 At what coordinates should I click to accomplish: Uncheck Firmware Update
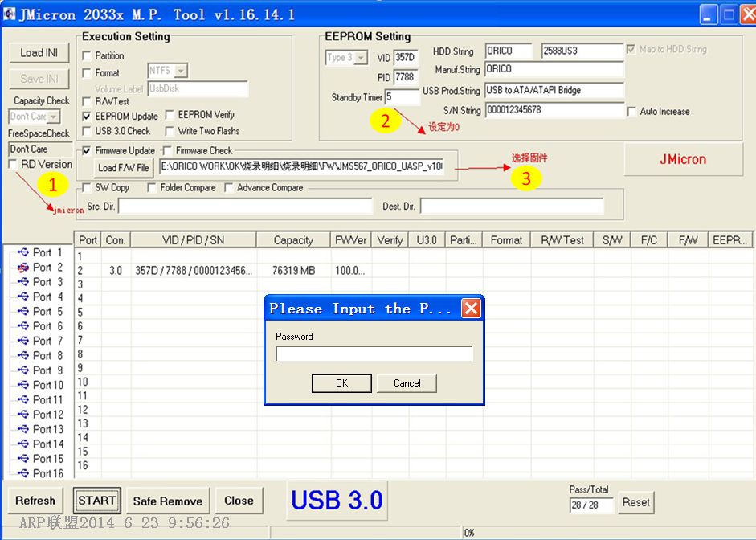87,151
